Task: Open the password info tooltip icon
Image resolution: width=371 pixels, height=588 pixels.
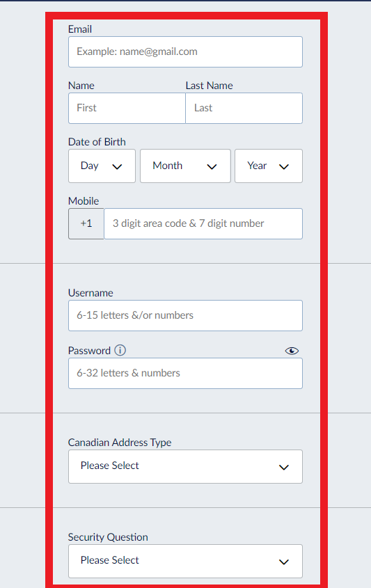Action: (120, 350)
